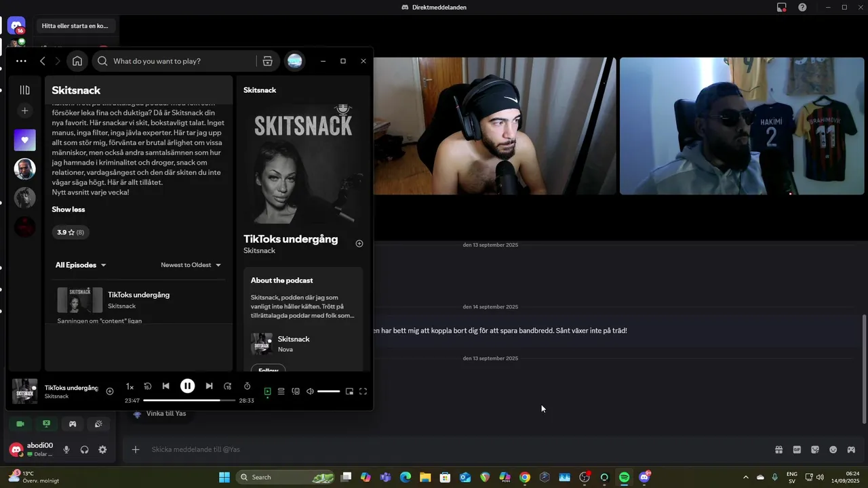
Task: Go back in Spotify navigation
Action: [x=42, y=61]
